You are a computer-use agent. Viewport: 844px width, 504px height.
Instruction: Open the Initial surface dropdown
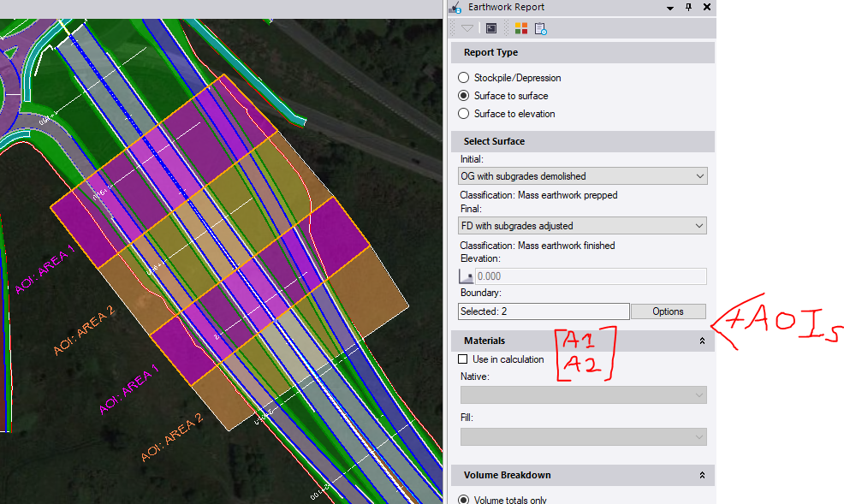click(583, 176)
